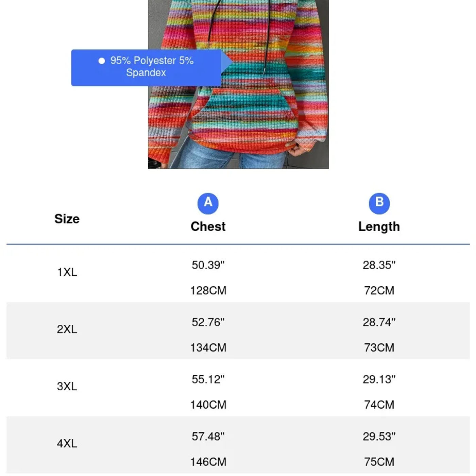Click the Length column header

click(379, 226)
